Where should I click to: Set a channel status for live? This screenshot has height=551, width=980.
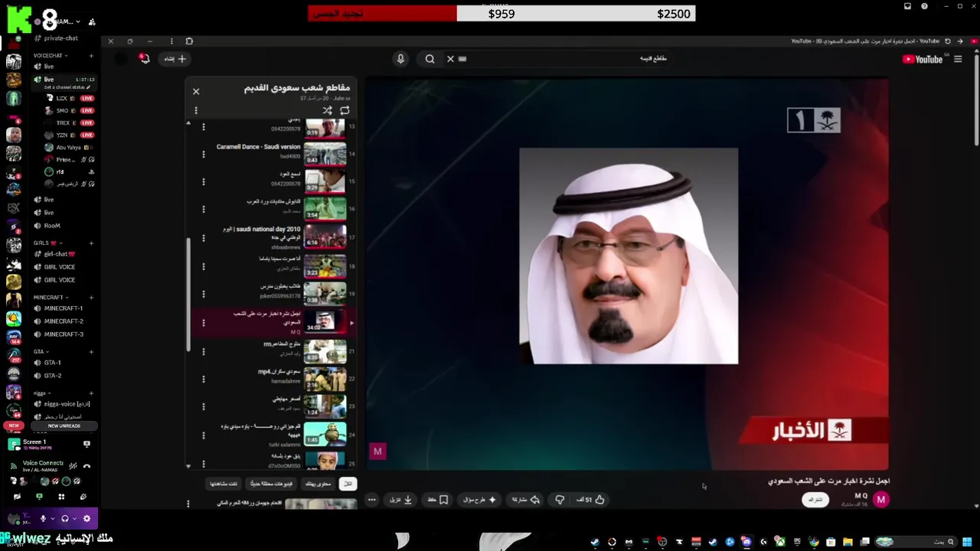coord(66,87)
